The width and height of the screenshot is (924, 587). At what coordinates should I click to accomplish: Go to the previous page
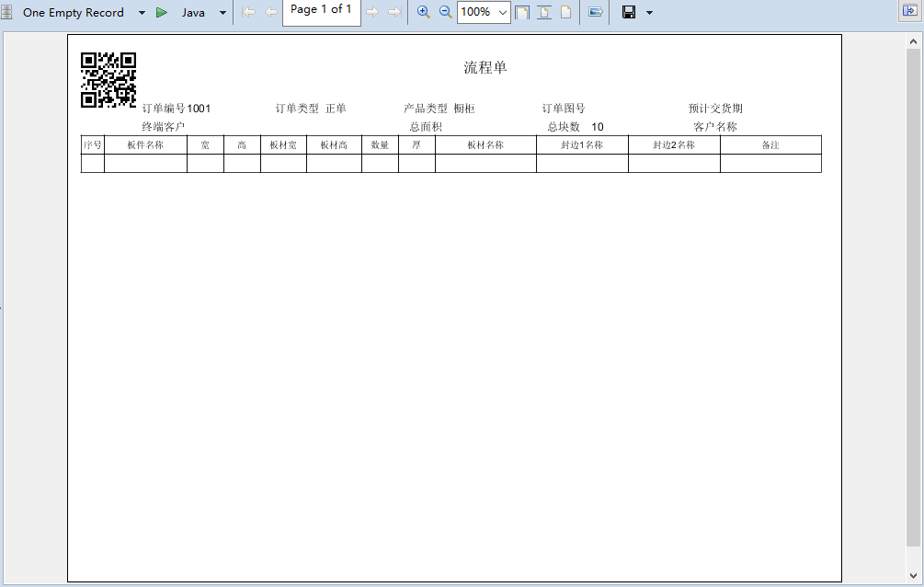pos(271,12)
